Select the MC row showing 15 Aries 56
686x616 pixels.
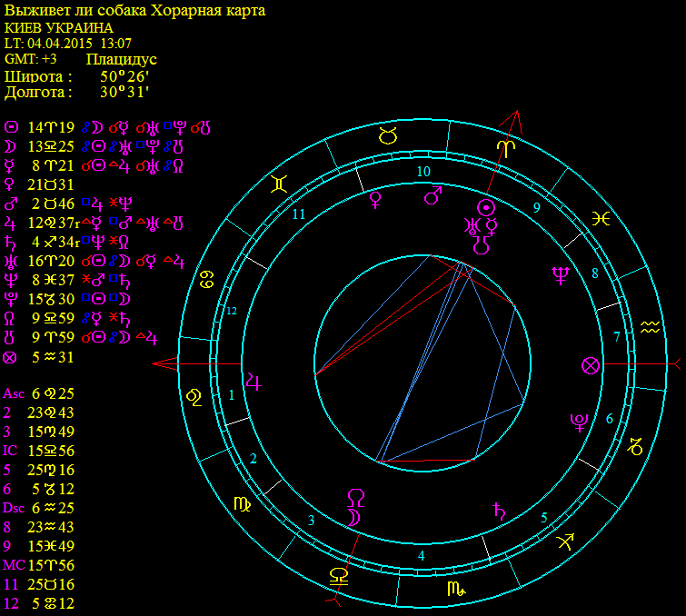pyautogui.click(x=39, y=565)
